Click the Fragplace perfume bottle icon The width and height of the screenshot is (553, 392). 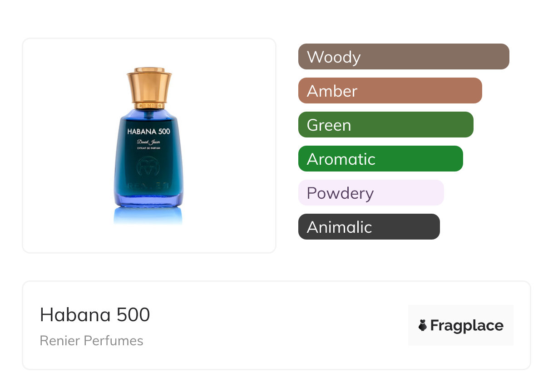click(x=423, y=325)
